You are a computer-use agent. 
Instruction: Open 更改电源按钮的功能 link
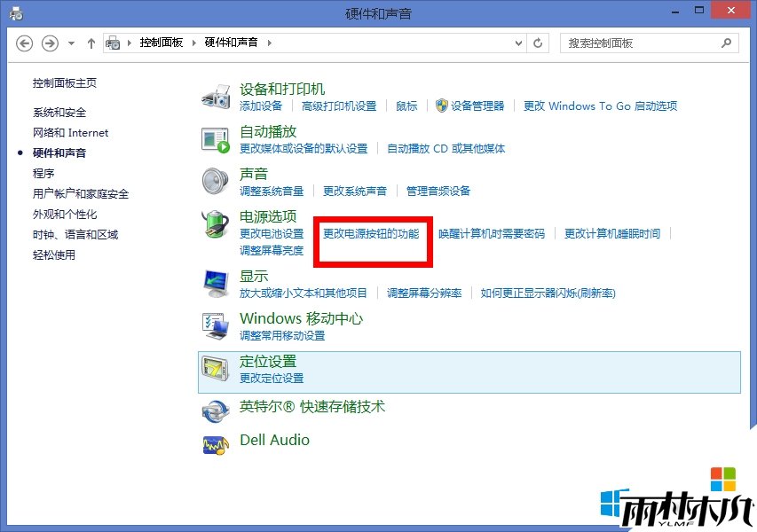point(371,234)
